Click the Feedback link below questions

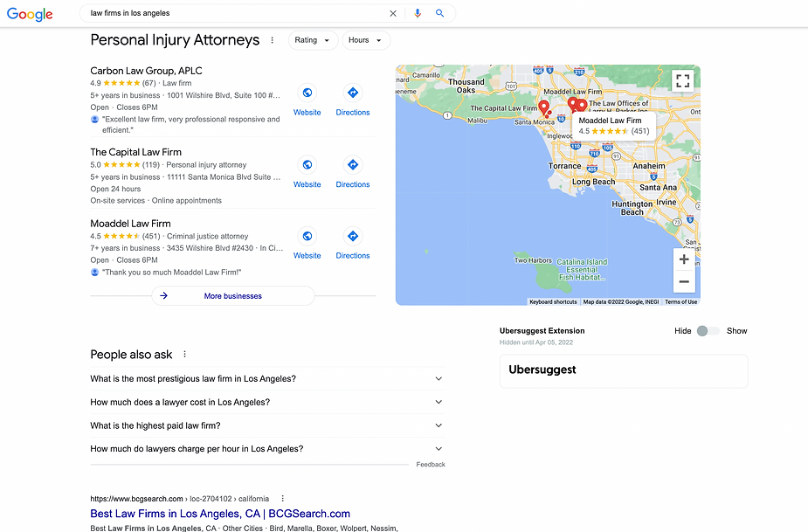[x=431, y=465]
